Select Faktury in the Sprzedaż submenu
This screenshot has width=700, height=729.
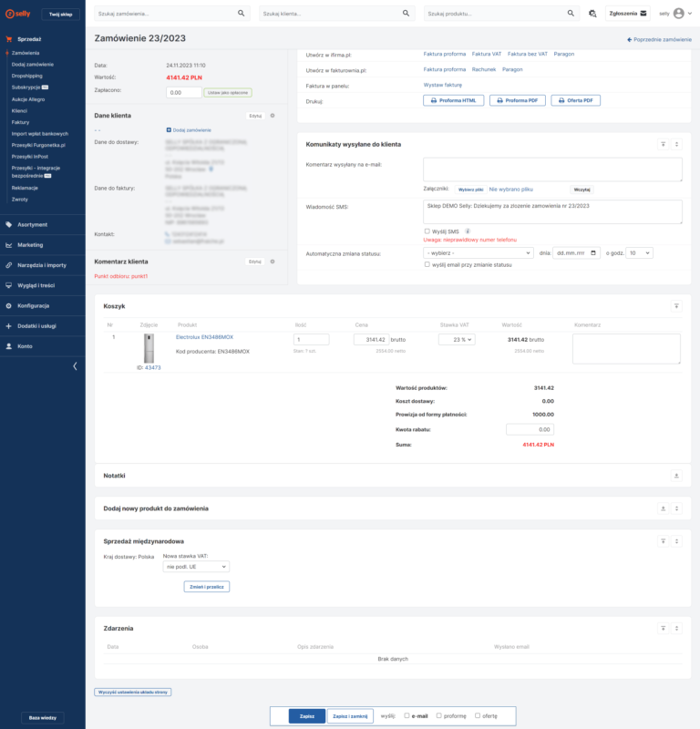point(21,121)
